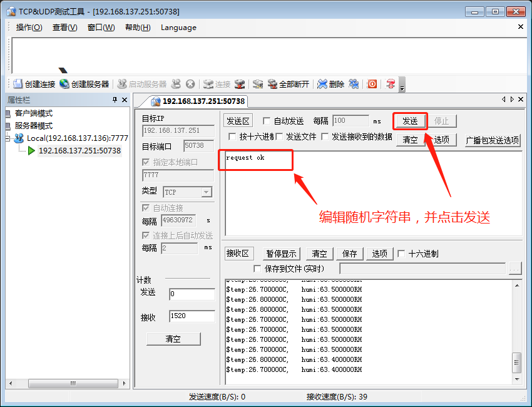The height and width of the screenshot is (407, 532).
Task: Pin the 属性栏 panel with pushpin icon
Action: 115,100
